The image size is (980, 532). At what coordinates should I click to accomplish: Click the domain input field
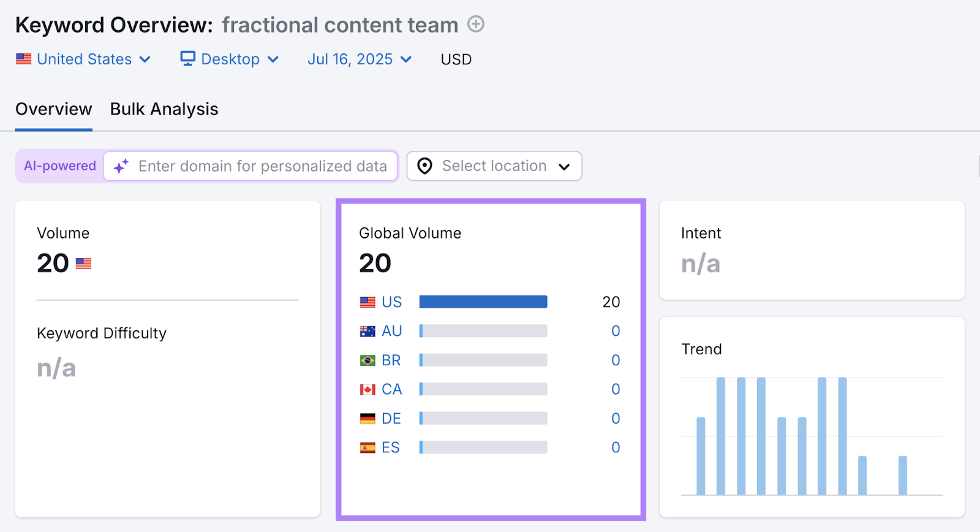pos(263,166)
